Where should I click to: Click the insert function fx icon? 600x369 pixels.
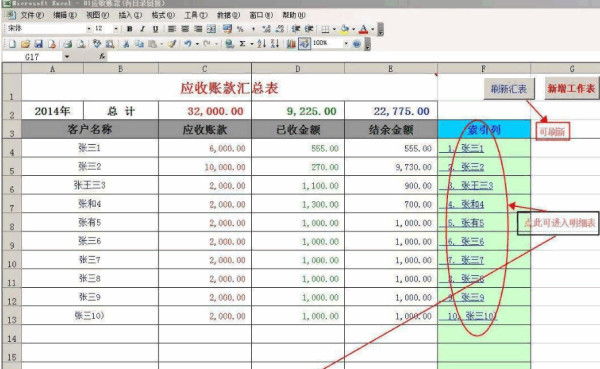(x=102, y=57)
